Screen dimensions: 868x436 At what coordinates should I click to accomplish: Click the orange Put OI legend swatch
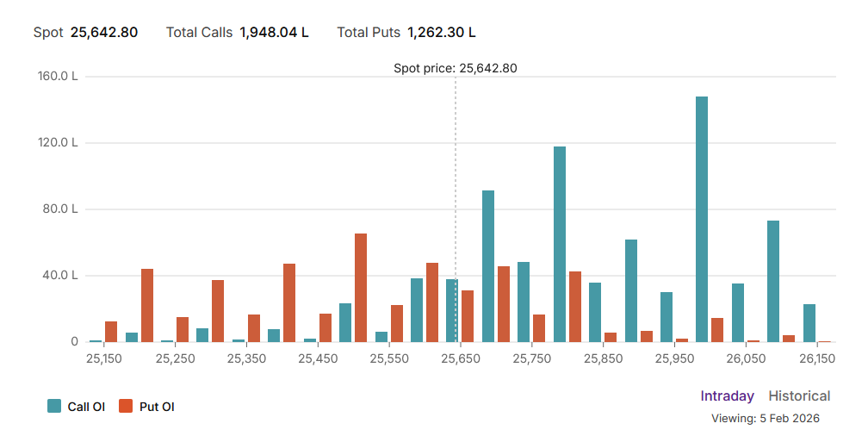[x=126, y=407]
